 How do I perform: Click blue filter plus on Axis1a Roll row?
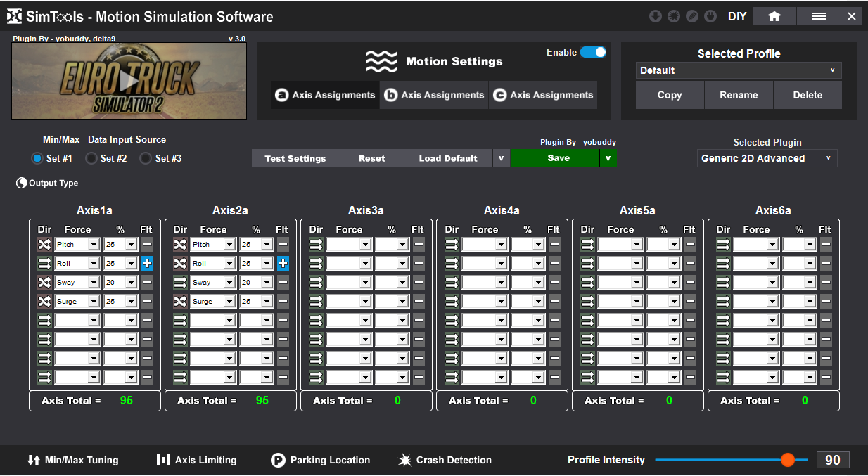pyautogui.click(x=147, y=264)
